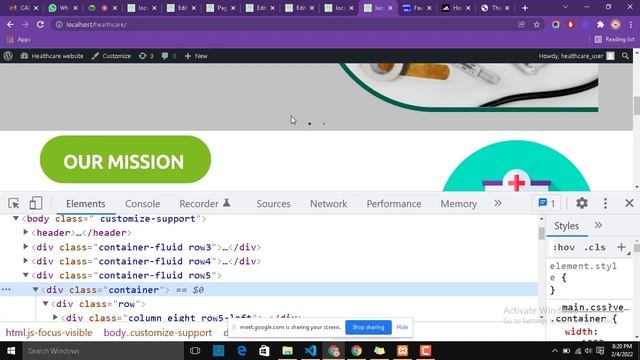Select html.js-focus-visible in the breadcrumb

point(49,333)
